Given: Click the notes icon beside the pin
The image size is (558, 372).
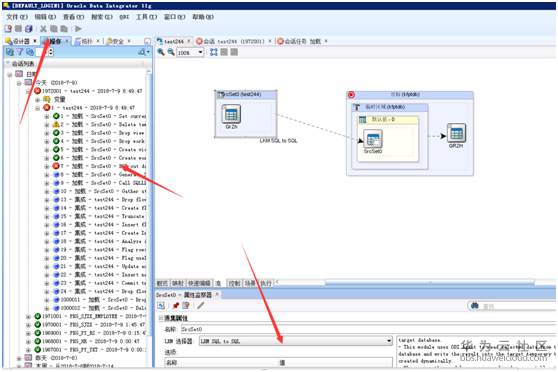Looking at the screenshot, I should (x=186, y=305).
